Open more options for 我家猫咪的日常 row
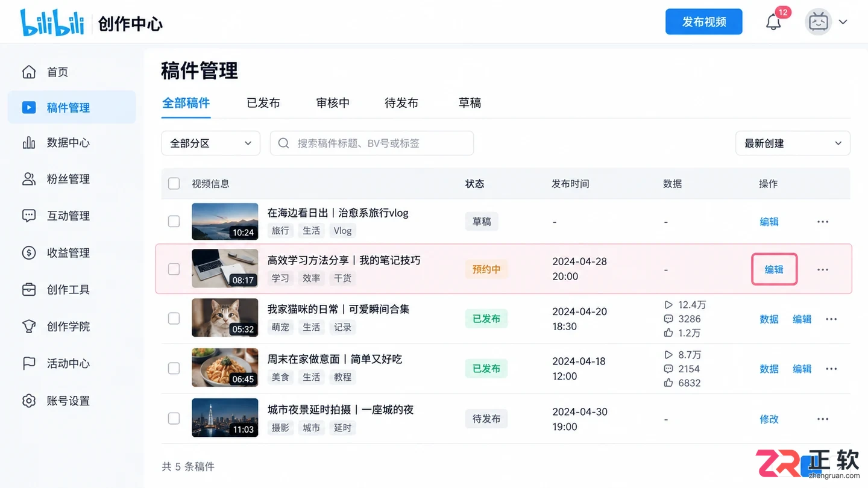This screenshot has width=868, height=488. pos(831,319)
